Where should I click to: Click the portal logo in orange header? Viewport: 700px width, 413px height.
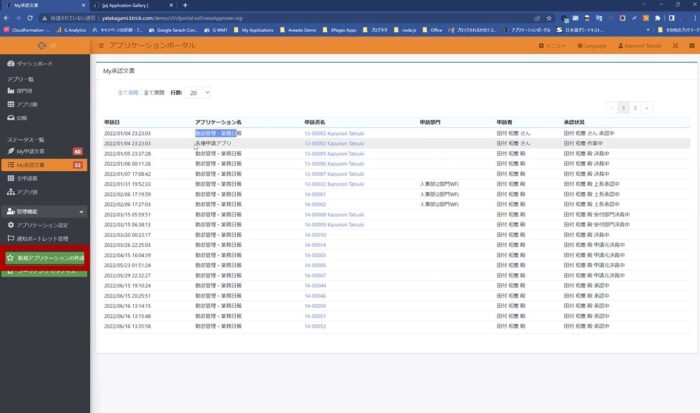(x=42, y=46)
